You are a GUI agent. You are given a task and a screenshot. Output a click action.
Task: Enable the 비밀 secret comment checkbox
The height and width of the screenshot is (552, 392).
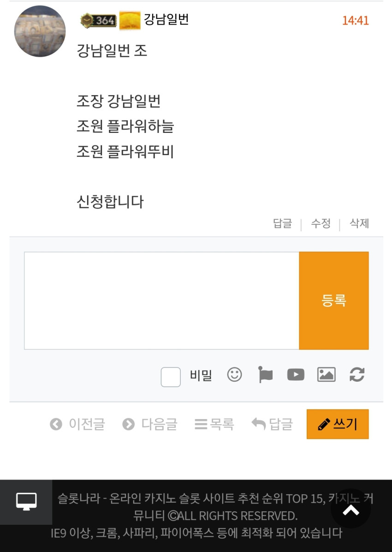click(x=171, y=377)
